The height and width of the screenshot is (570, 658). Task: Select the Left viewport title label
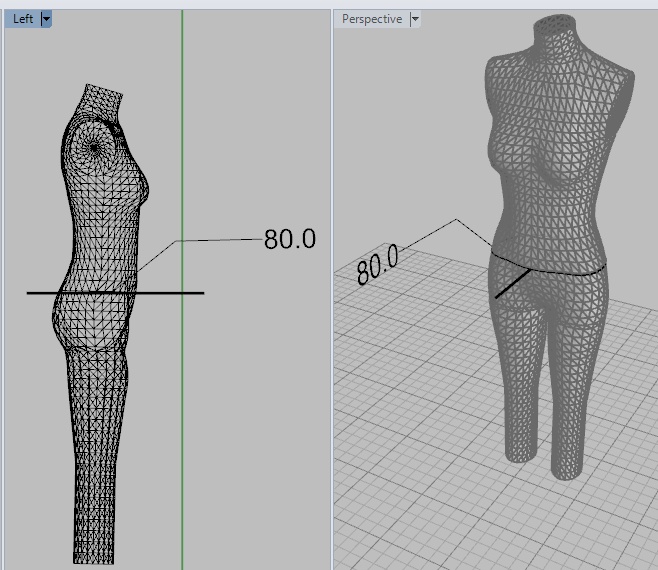point(23,19)
